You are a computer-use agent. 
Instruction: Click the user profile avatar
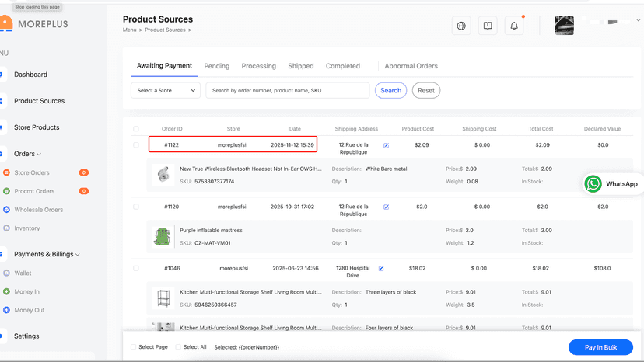(565, 26)
